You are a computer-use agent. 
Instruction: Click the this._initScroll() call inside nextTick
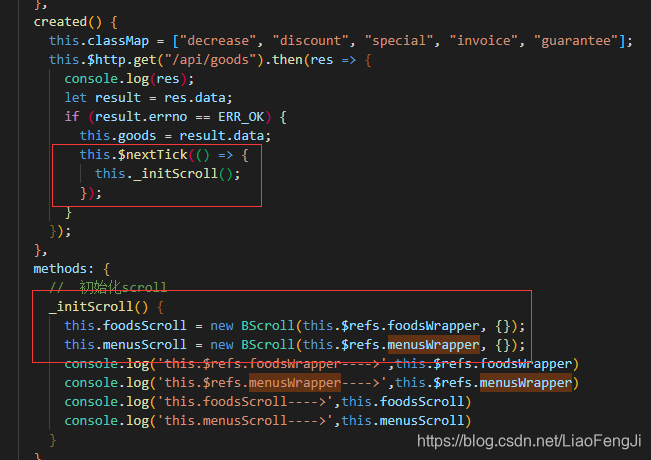click(167, 174)
